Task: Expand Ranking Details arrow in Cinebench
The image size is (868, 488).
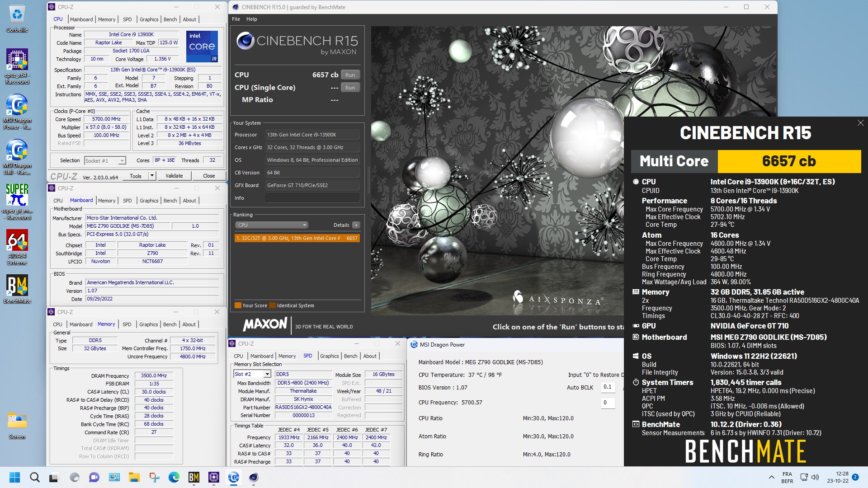Action: coord(356,225)
